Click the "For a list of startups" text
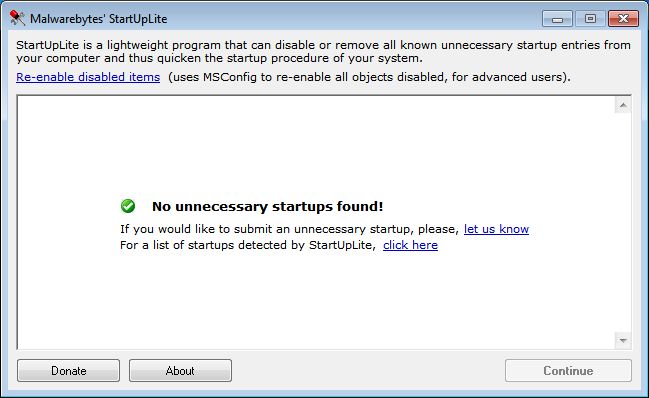This screenshot has width=649, height=398. [x=248, y=245]
